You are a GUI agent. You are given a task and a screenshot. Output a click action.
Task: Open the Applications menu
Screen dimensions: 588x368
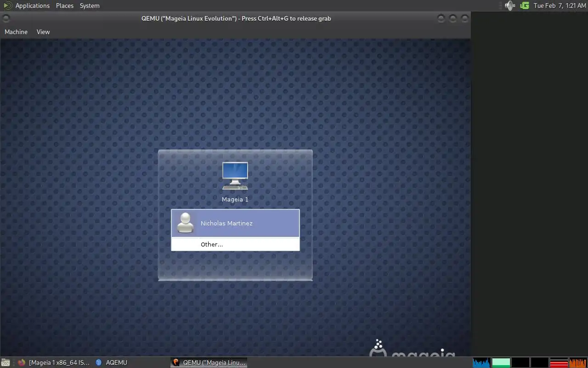32,6
